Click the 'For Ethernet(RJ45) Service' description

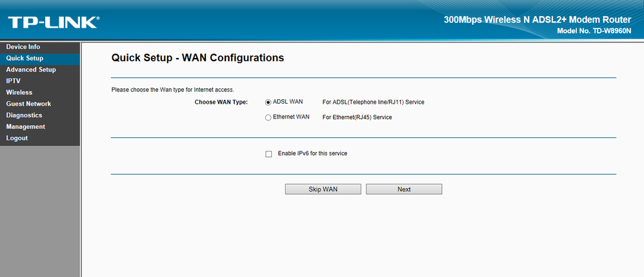[x=357, y=118]
